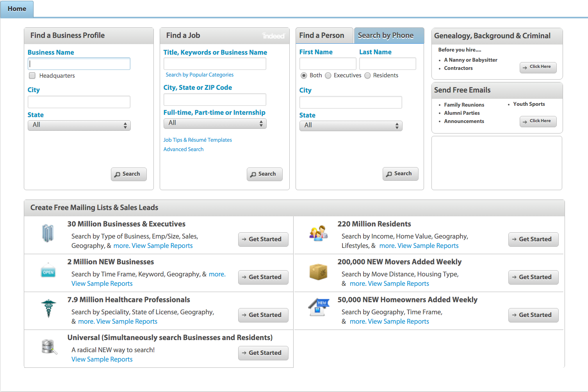
Task: Select the Executives radio button
Action: [328, 75]
